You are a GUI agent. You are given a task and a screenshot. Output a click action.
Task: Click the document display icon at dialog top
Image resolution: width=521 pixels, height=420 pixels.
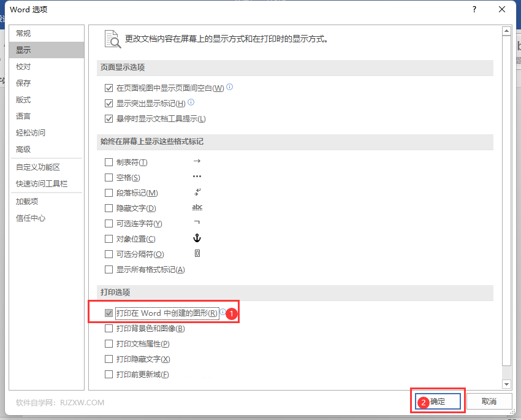112,38
